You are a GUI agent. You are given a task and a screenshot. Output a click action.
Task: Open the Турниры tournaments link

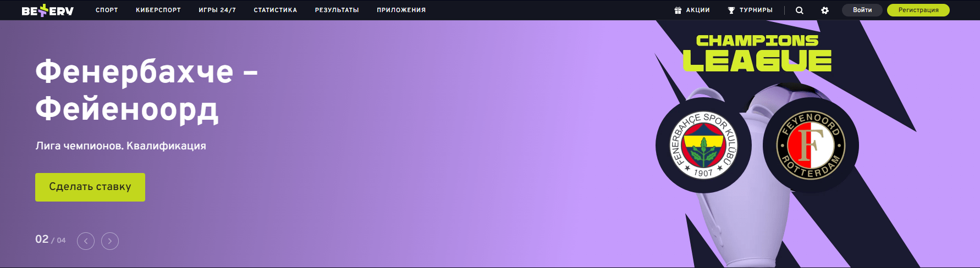[756, 10]
